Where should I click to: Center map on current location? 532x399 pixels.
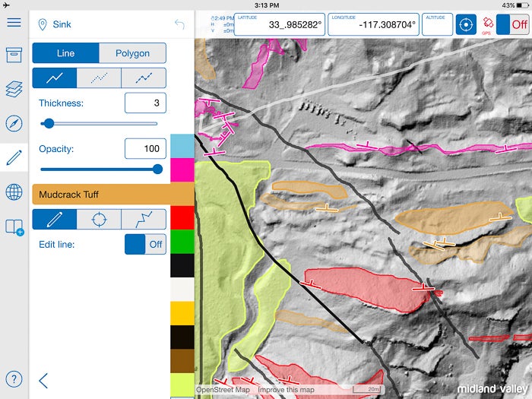pyautogui.click(x=466, y=24)
